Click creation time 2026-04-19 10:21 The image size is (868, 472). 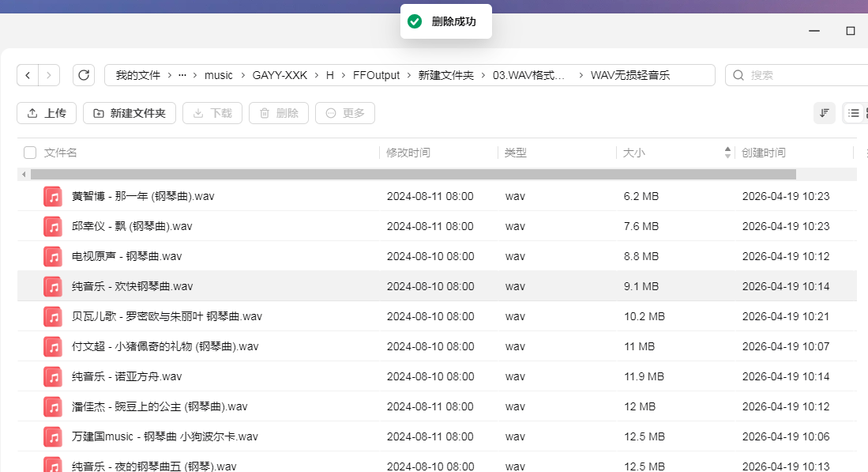point(786,316)
